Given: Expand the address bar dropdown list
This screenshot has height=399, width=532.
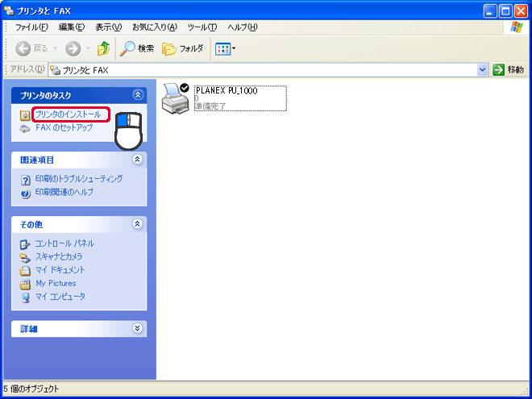Looking at the screenshot, I should tap(482, 70).
